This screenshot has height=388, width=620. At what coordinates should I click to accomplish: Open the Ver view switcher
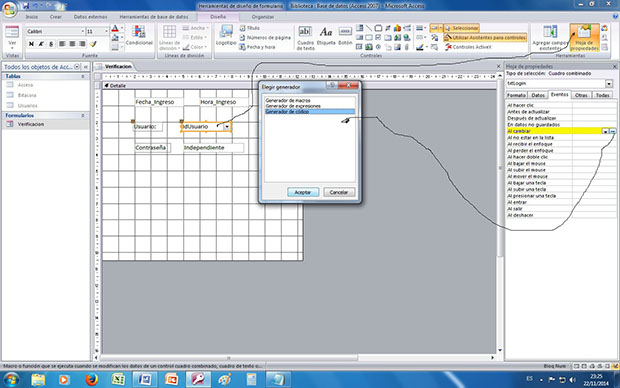click(12, 37)
